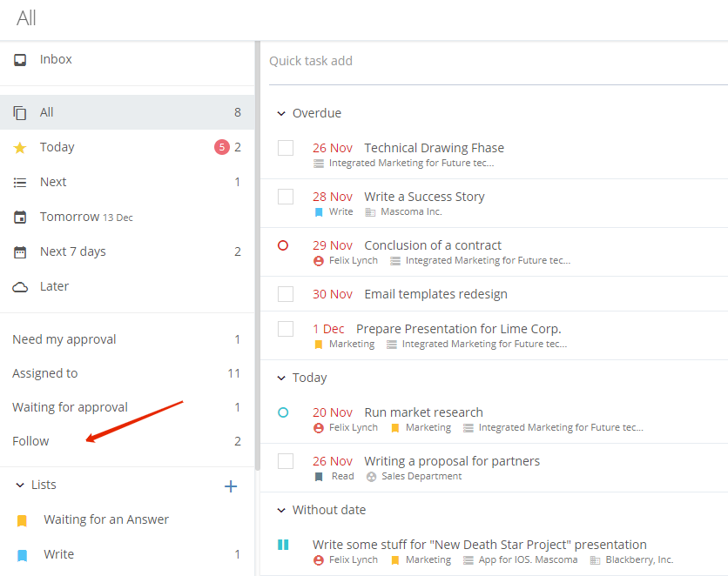Click the sidebar vertical scrollbar
The height and width of the screenshot is (576, 728).
[x=257, y=256]
